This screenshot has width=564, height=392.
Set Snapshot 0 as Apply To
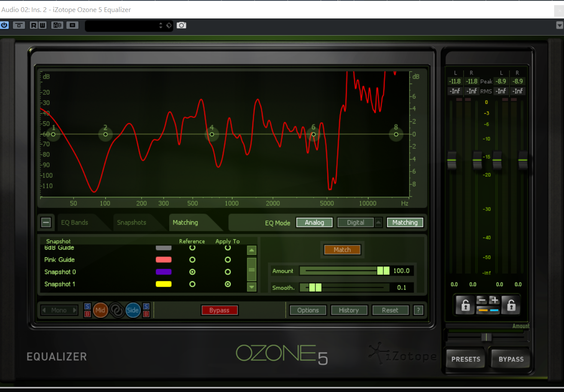[228, 272]
